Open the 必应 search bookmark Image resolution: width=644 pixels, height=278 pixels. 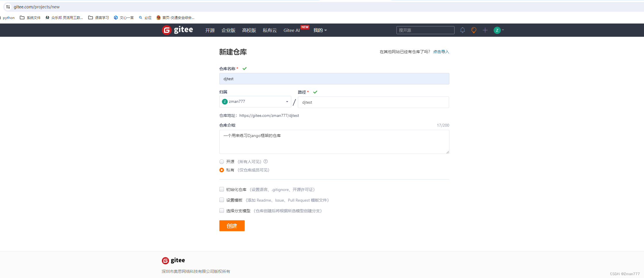pos(145,18)
